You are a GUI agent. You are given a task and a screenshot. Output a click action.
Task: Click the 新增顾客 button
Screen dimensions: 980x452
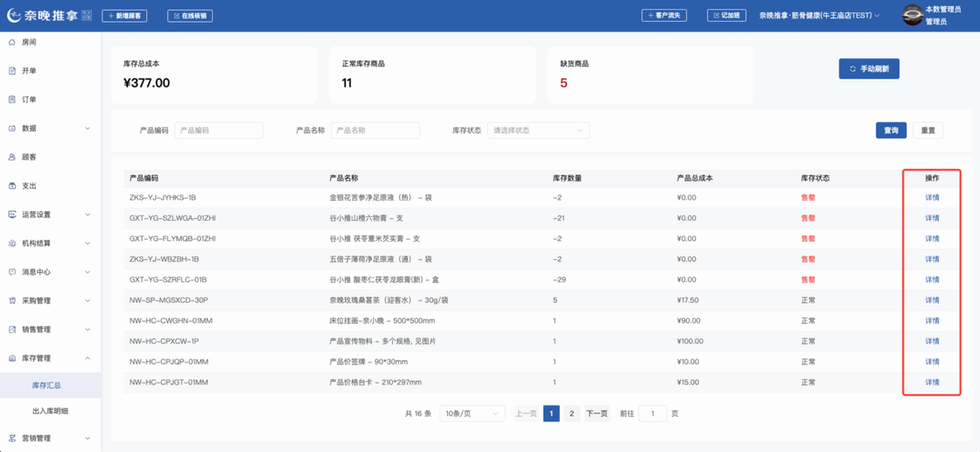124,16
